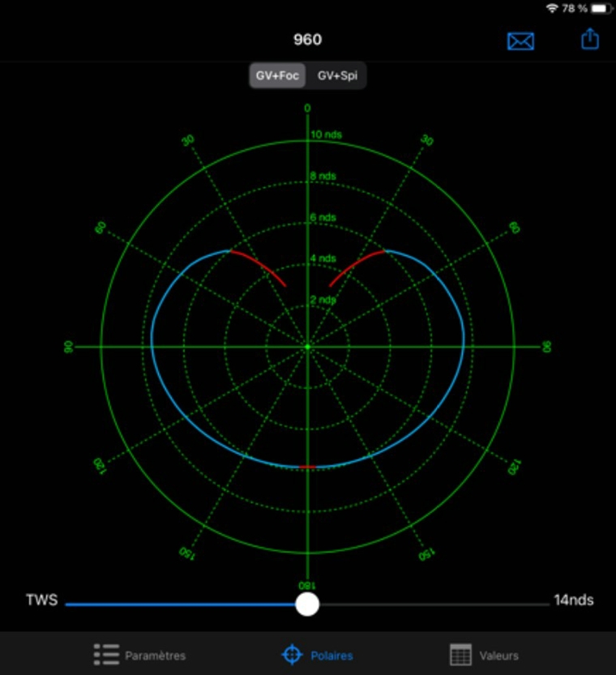Tap the envelope email icon
Image resolution: width=616 pixels, height=675 pixels.
pos(520,41)
